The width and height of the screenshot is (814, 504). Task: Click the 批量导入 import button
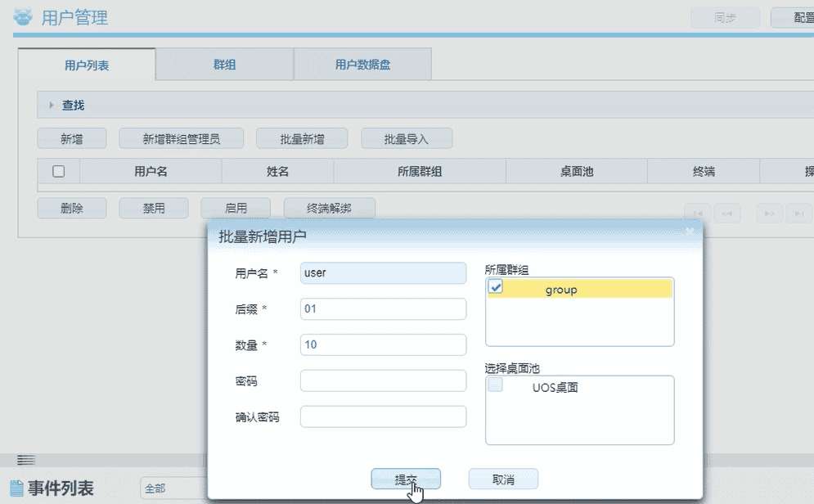click(408, 138)
